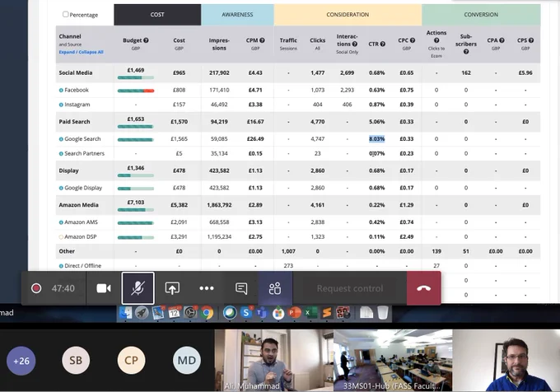
Task: Open Launchpad from the dock
Action: coord(142,313)
